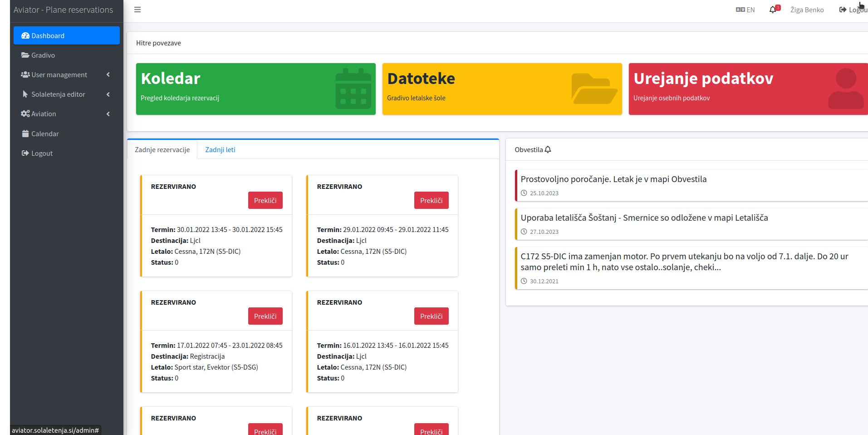The width and height of the screenshot is (868, 435).
Task: Switch to the Zadnji leti tab
Action: pos(220,150)
